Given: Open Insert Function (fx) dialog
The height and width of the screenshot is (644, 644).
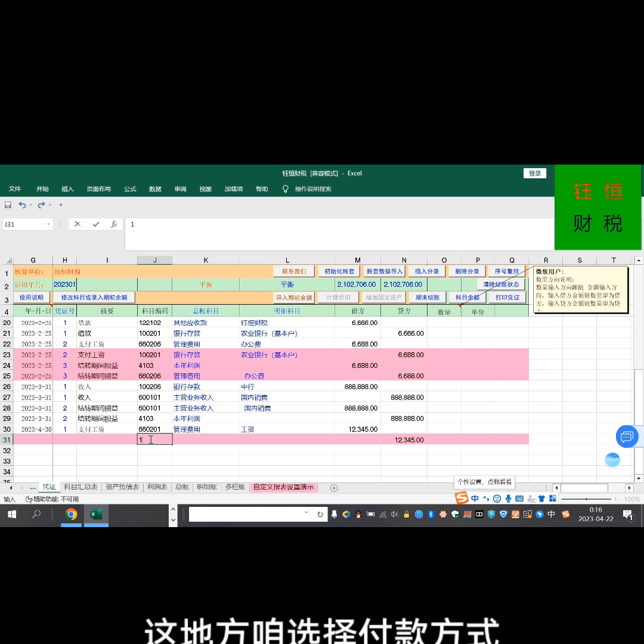Looking at the screenshot, I should pos(114,224).
